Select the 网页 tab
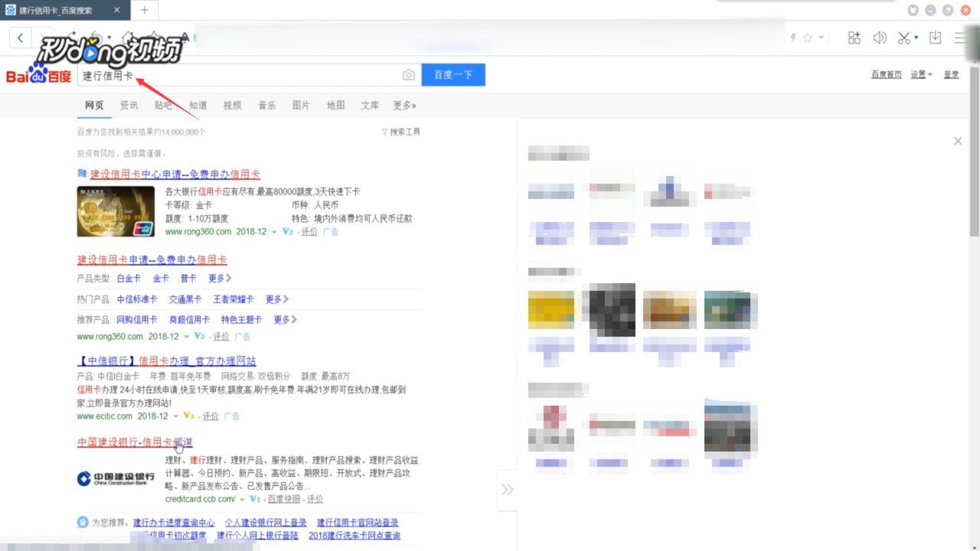 pyautogui.click(x=94, y=106)
